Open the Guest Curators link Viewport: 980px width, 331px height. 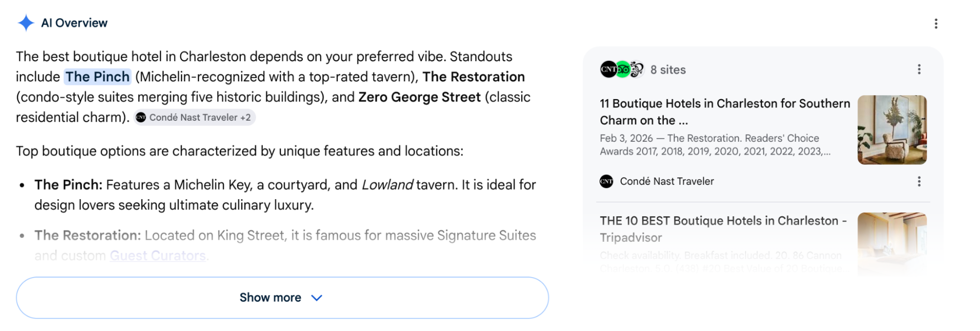(158, 255)
